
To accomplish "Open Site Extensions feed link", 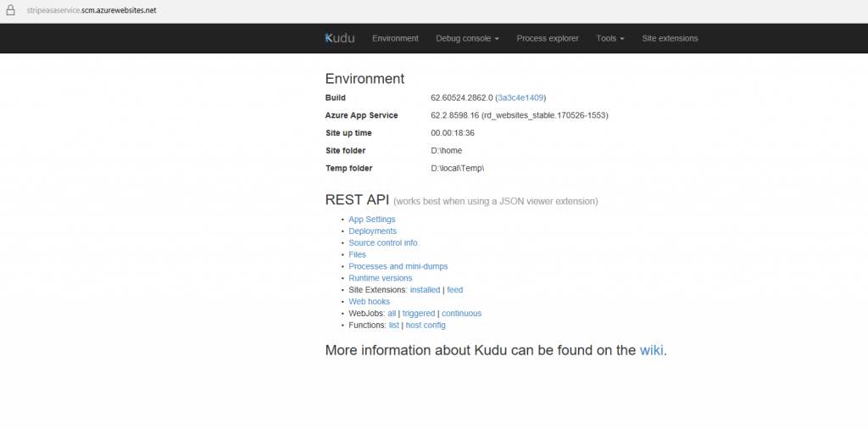I will pos(455,289).
